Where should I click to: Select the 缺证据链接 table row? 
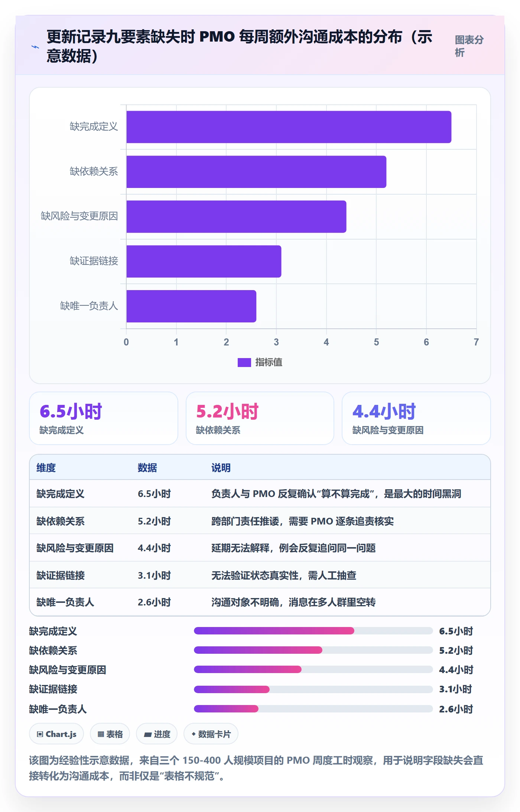[260, 575]
